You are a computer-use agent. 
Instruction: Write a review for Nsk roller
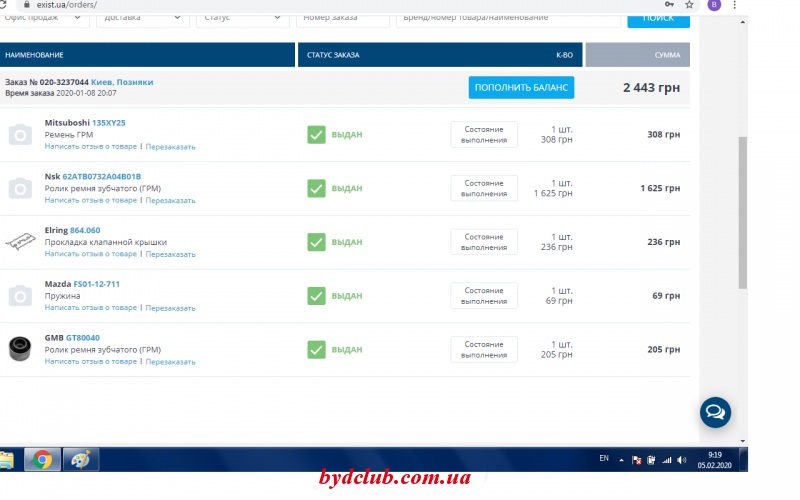pyautogui.click(x=91, y=200)
